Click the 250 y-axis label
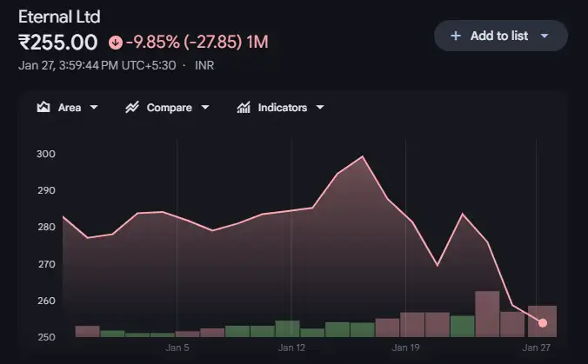 (x=46, y=337)
